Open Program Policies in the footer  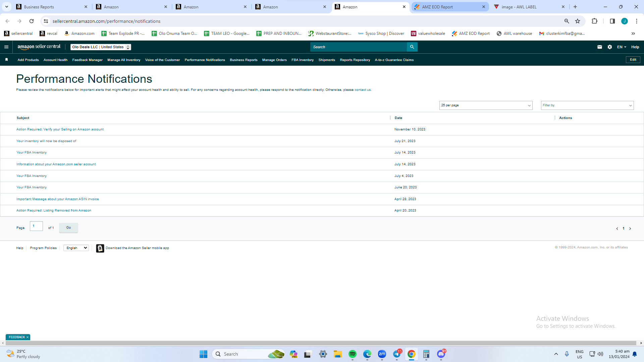(x=43, y=248)
